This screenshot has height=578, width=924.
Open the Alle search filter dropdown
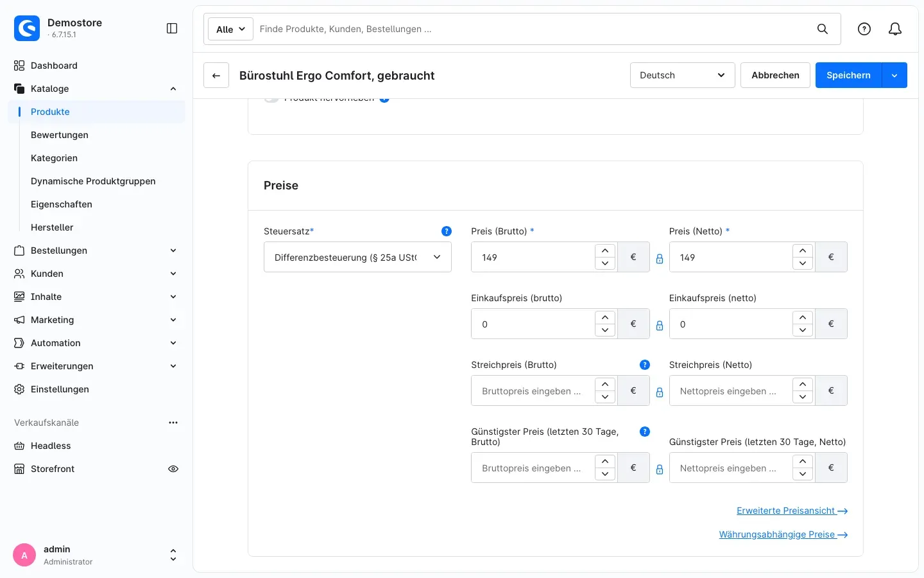point(230,29)
